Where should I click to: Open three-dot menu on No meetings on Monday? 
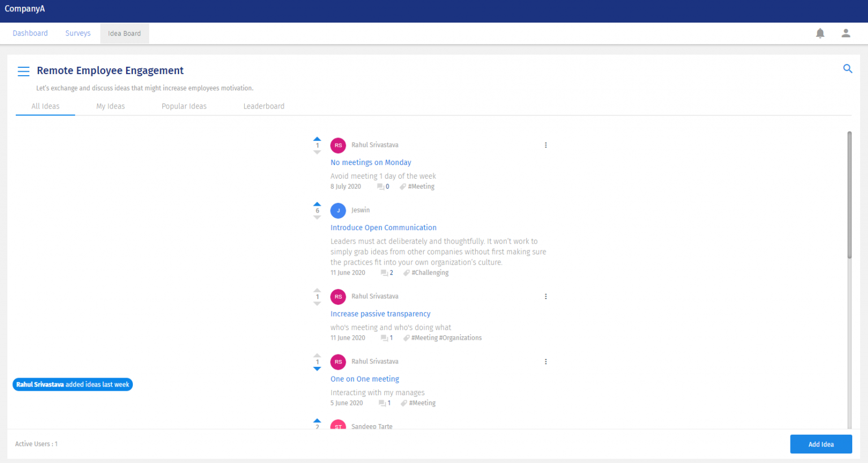(545, 145)
